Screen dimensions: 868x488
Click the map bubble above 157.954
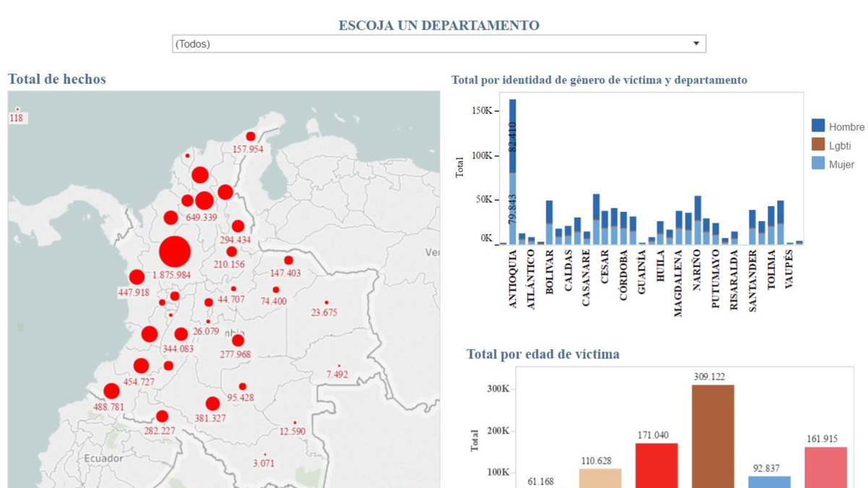tap(250, 136)
